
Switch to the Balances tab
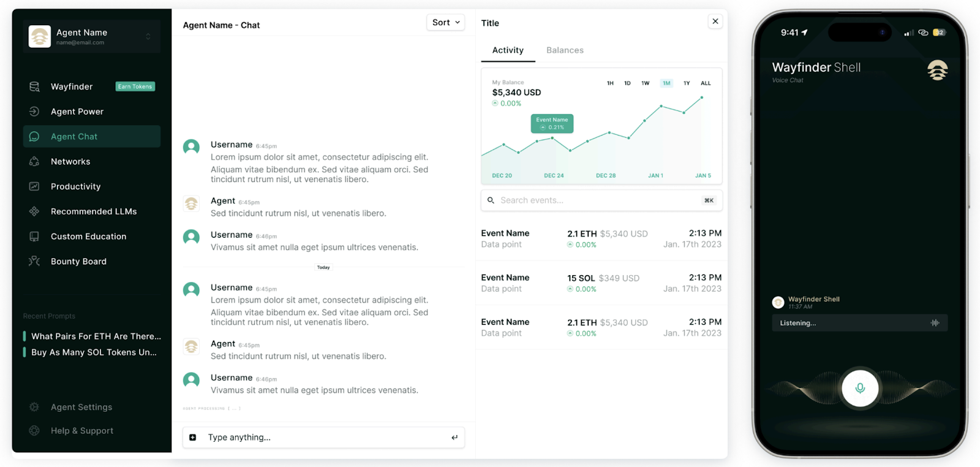click(565, 50)
